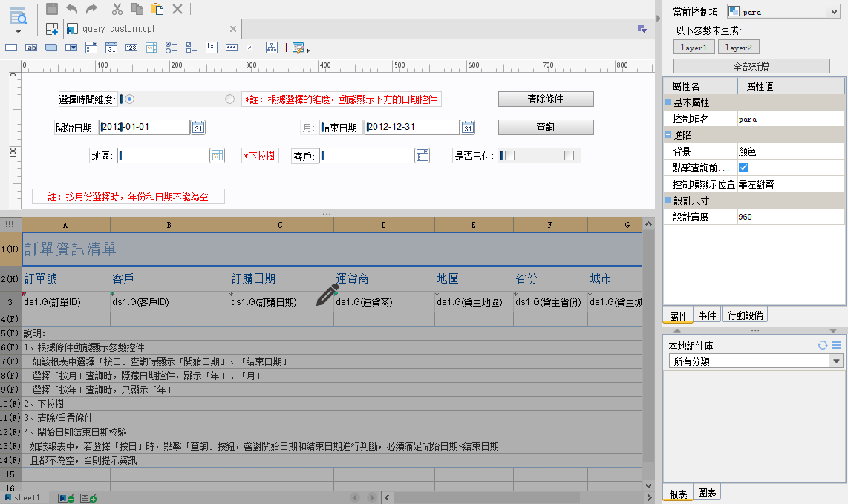Open the 所有分類 category dropdown
This screenshot has height=504, width=848.
[x=837, y=361]
